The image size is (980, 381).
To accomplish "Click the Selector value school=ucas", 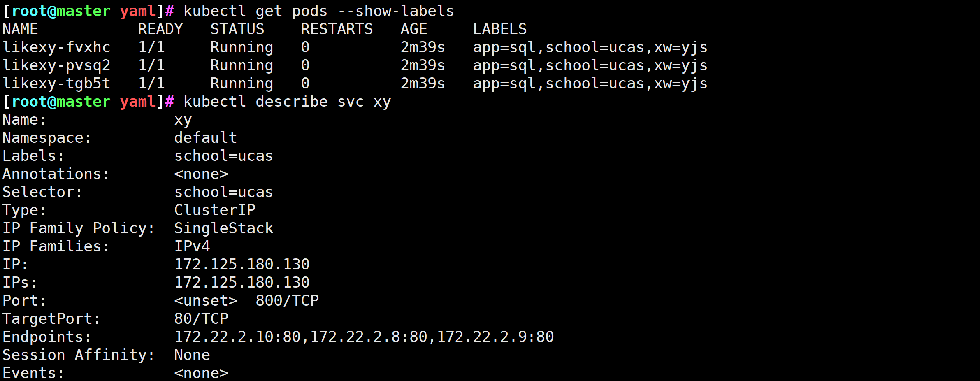I will pos(224,192).
